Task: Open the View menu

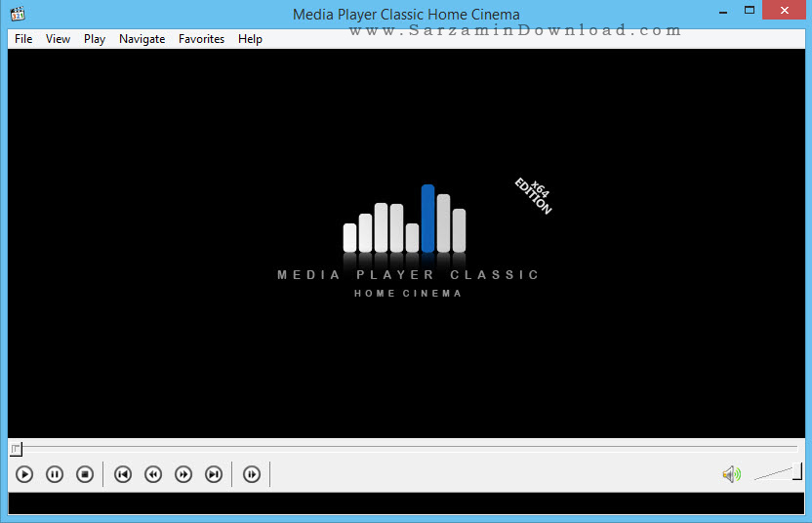Action: coord(58,39)
